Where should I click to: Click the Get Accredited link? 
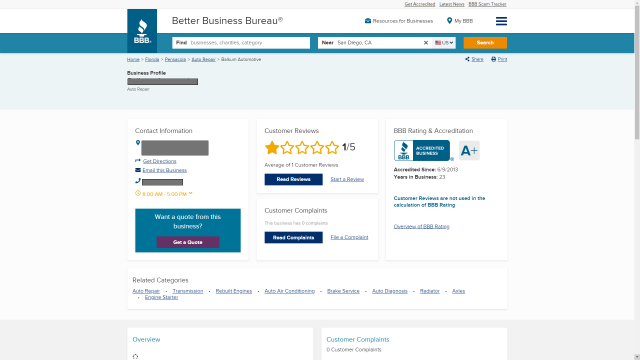[x=420, y=4]
